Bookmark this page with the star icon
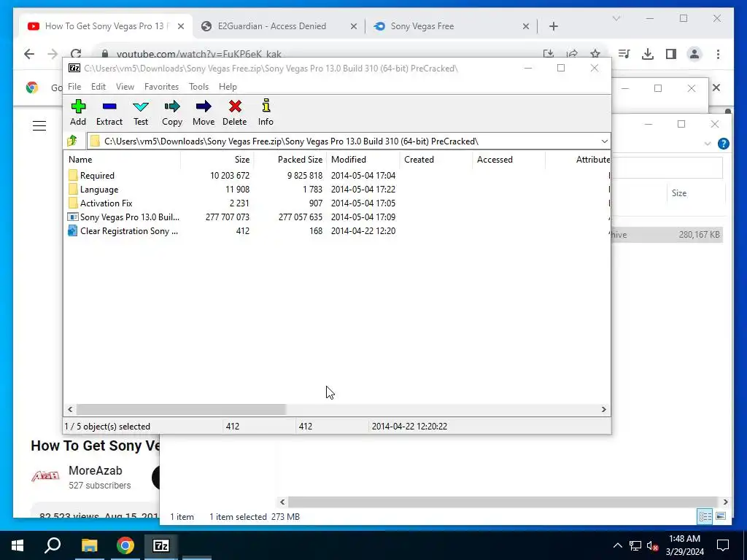The height and width of the screenshot is (560, 747). (x=595, y=54)
